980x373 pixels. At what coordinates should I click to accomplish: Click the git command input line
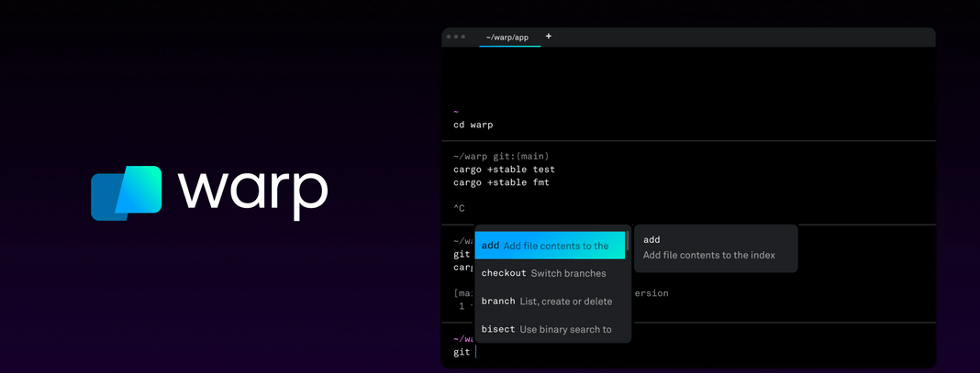[x=465, y=353]
